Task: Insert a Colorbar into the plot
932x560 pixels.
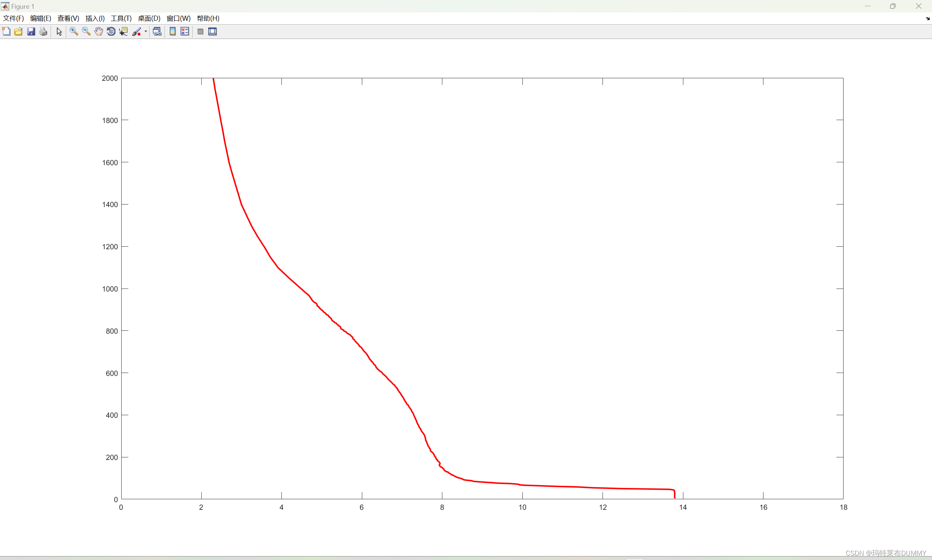Action: click(x=173, y=32)
